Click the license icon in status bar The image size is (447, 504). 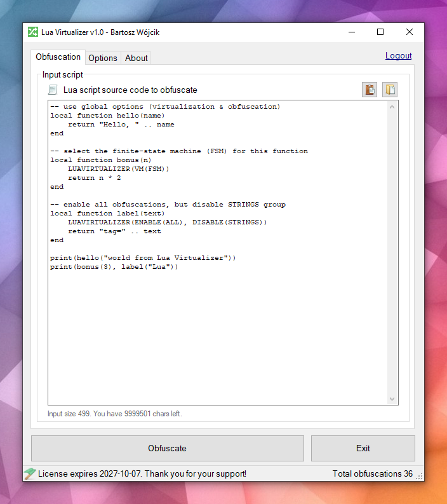(x=30, y=473)
